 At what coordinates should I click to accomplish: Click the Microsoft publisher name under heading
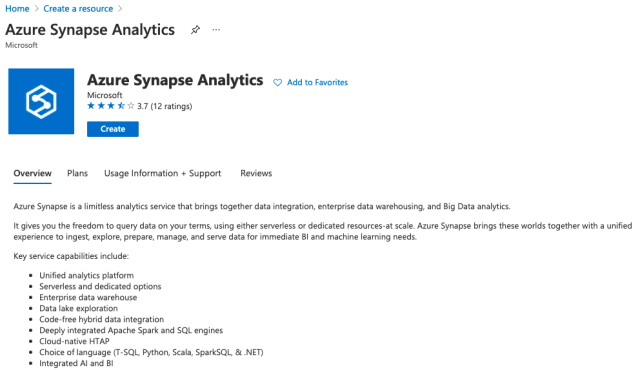pyautogui.click(x=104, y=95)
